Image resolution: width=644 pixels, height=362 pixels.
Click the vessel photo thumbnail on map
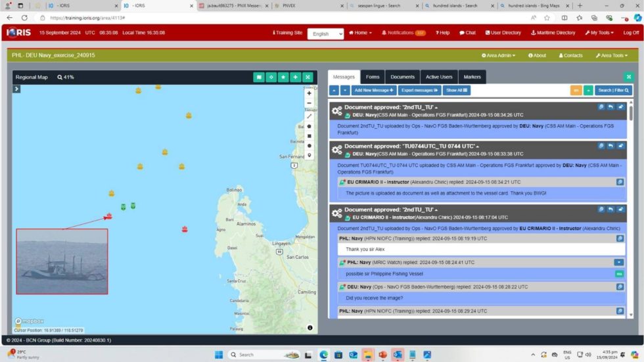tap(62, 261)
